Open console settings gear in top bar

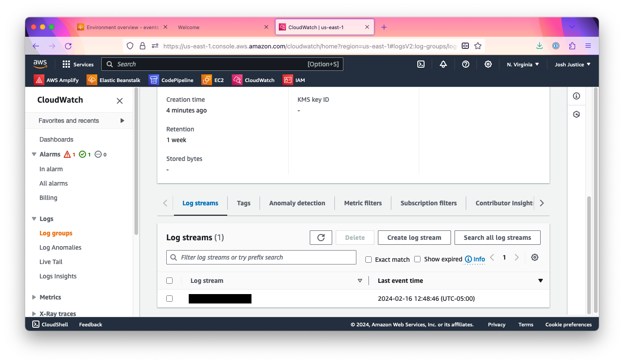pos(488,64)
